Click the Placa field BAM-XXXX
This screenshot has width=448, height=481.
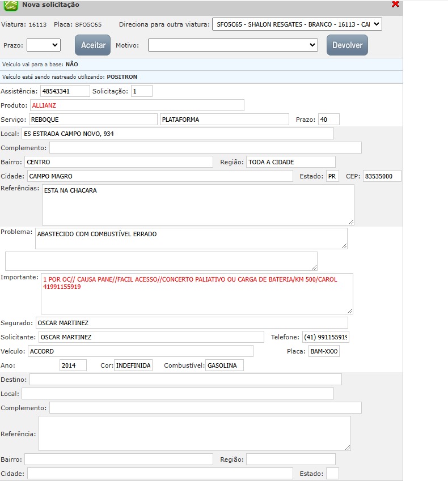[324, 351]
